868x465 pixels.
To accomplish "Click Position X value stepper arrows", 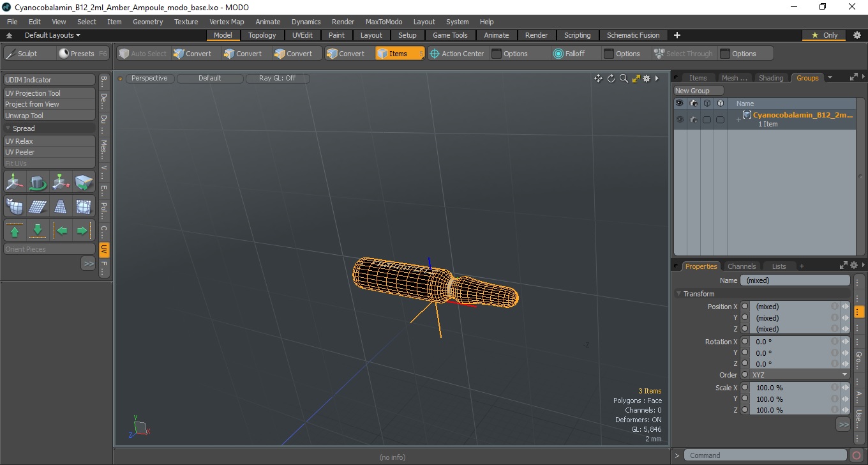I will 846,307.
